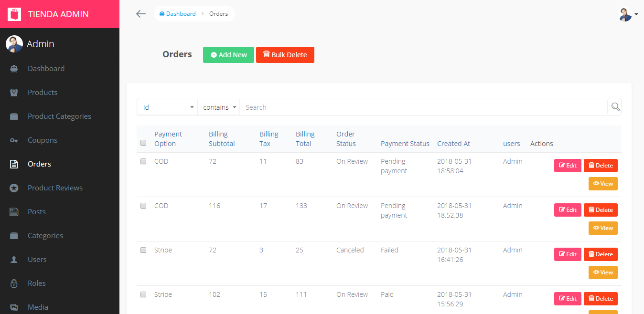The width and height of the screenshot is (644, 314).
Task: Click the search magnifier icon
Action: click(616, 107)
